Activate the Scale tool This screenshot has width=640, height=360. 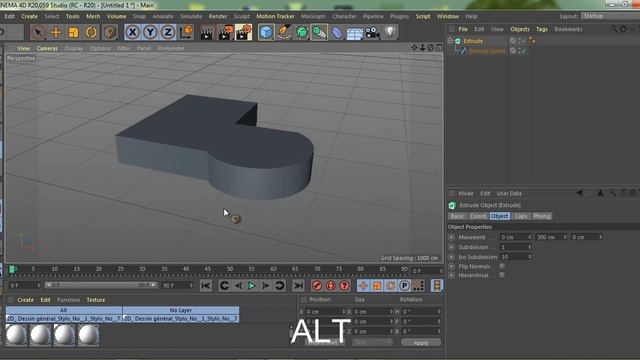coord(73,32)
